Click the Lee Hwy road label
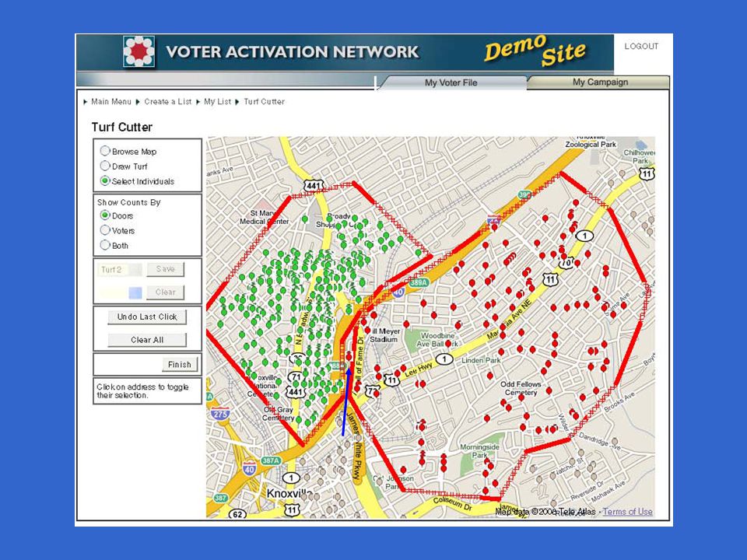747x560 pixels. click(x=419, y=369)
